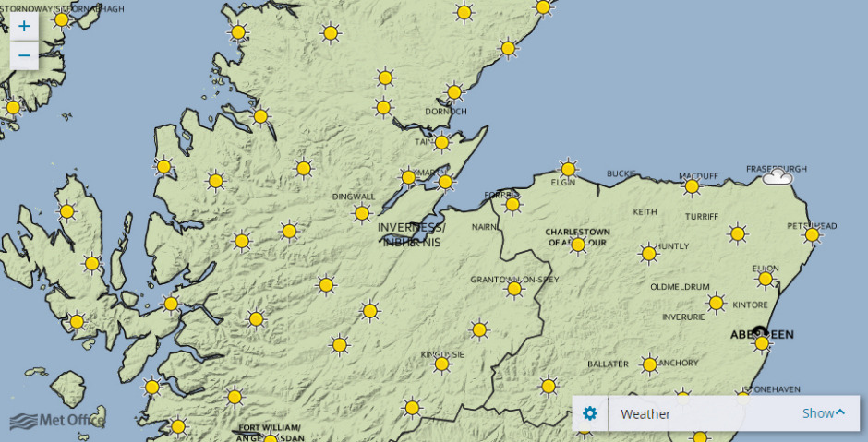The width and height of the screenshot is (868, 442).
Task: Click the zoom out minus button
Action: pyautogui.click(x=24, y=55)
